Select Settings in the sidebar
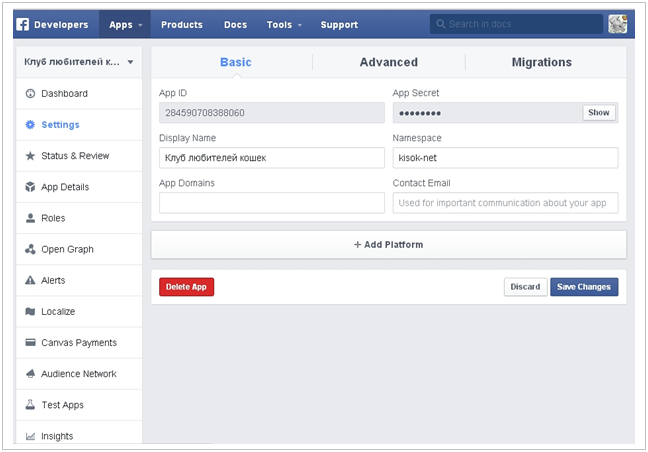 click(79, 124)
